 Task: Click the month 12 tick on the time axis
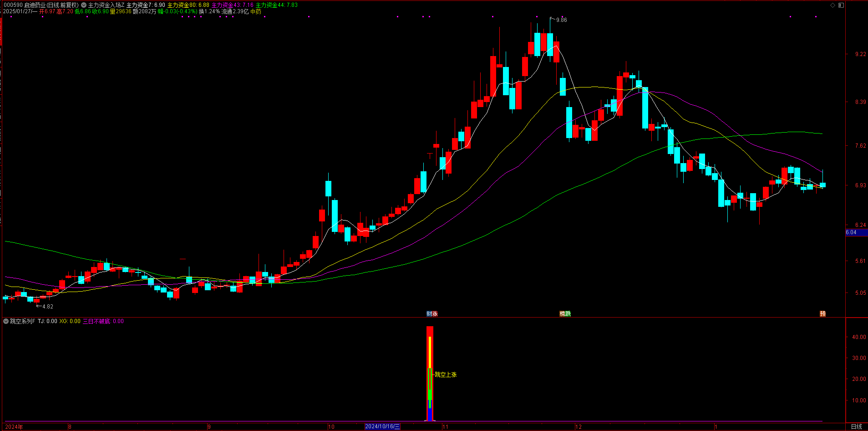[579, 427]
